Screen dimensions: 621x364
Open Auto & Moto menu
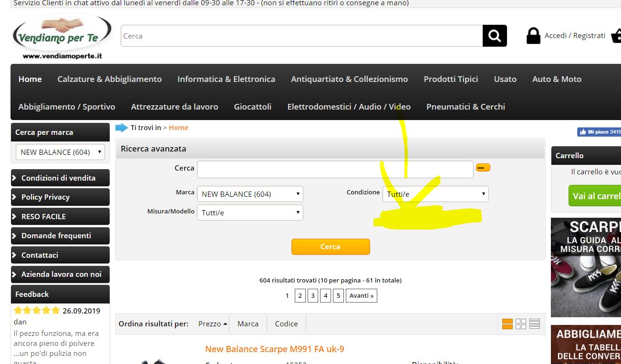coord(557,79)
